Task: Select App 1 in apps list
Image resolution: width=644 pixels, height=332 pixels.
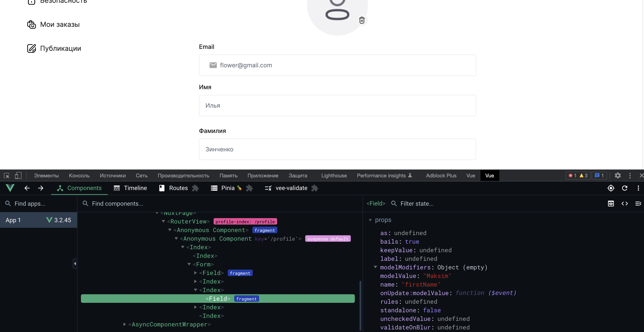Action: 38,220
